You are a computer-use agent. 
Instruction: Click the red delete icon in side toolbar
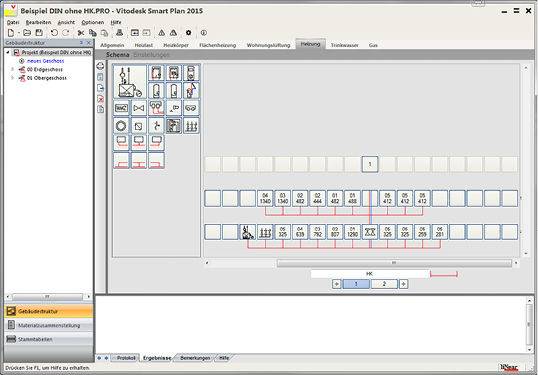pos(101,99)
